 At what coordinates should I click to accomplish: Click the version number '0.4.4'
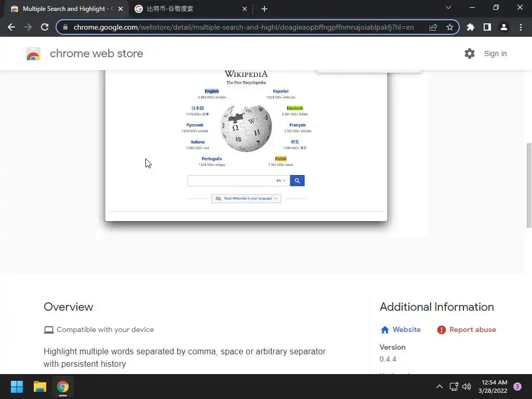point(388,359)
